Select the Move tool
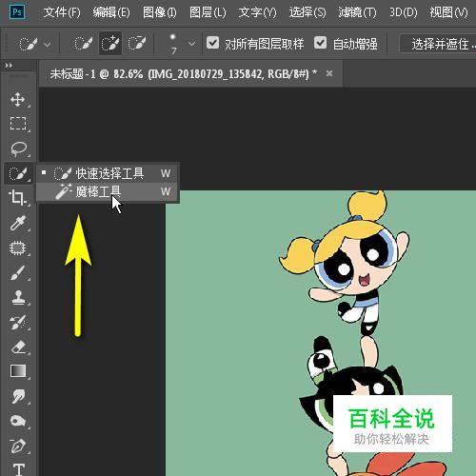476x476 pixels. pyautogui.click(x=18, y=99)
